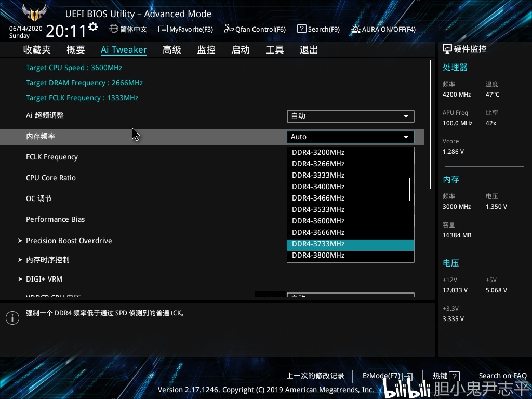Click the settings gear next to the clock
Screen dimensions: 532x399
[x=93, y=27]
